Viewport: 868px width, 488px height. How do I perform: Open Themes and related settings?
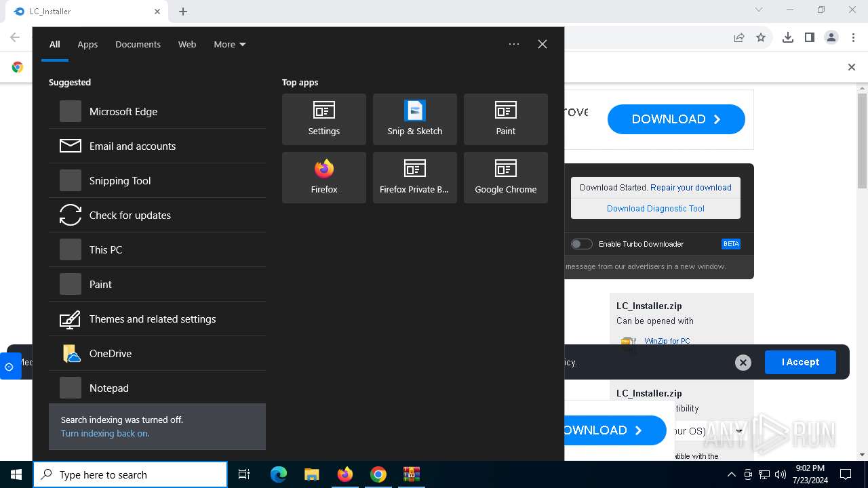157,319
